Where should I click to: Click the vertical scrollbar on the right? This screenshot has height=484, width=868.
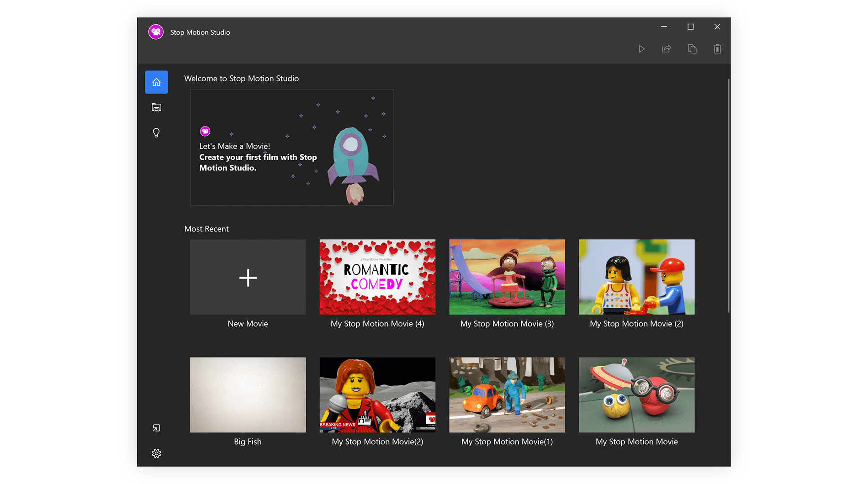coord(729,196)
